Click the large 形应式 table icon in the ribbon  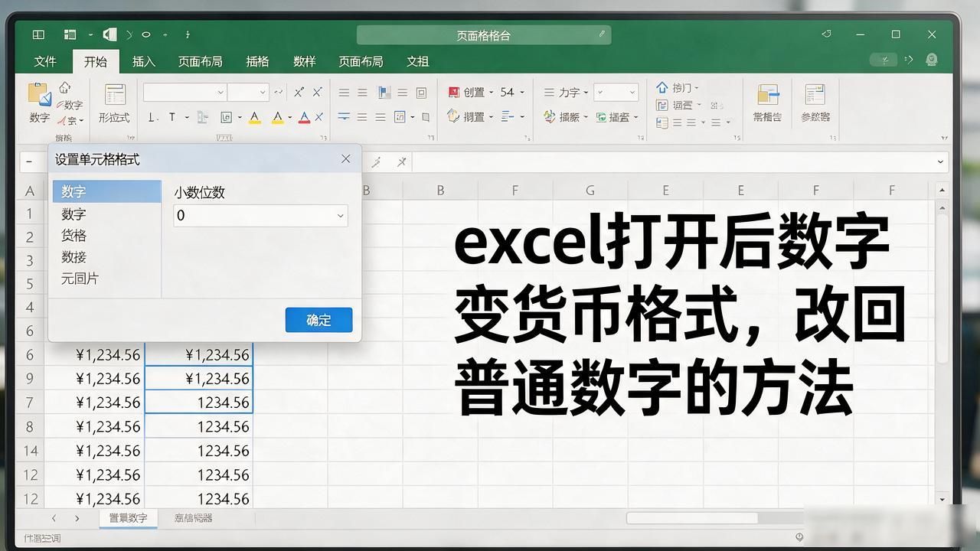pos(115,95)
